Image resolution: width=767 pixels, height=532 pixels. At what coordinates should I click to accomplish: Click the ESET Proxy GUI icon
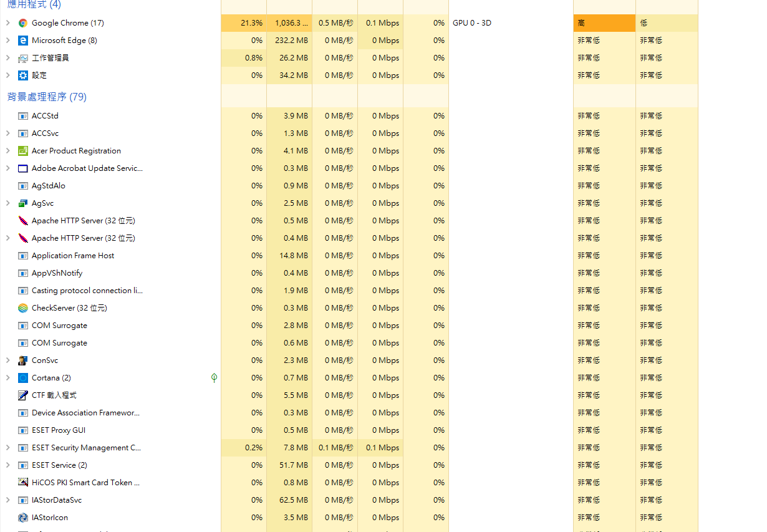tap(23, 430)
